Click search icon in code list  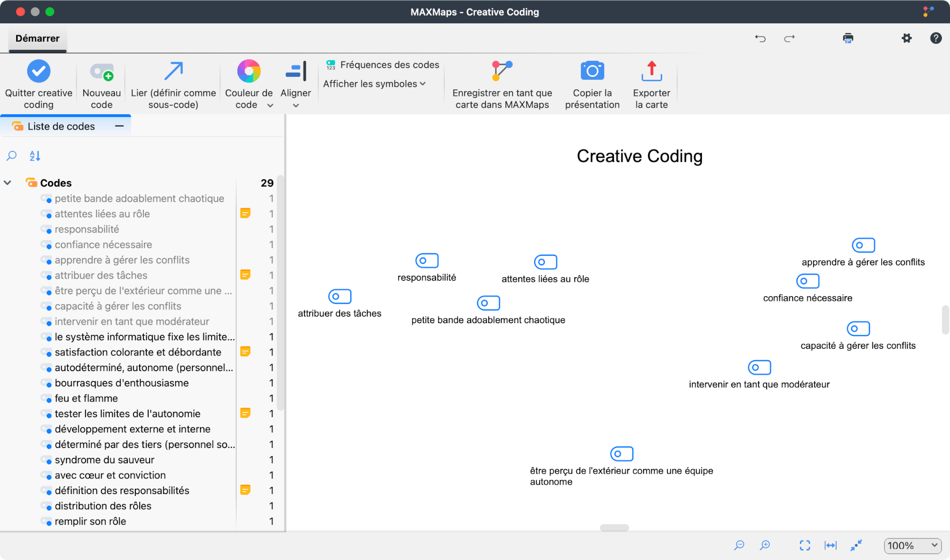[11, 156]
